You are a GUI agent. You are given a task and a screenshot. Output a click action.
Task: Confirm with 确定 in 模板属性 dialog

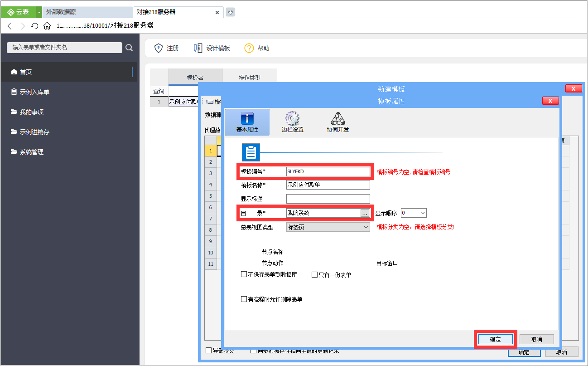coord(496,339)
